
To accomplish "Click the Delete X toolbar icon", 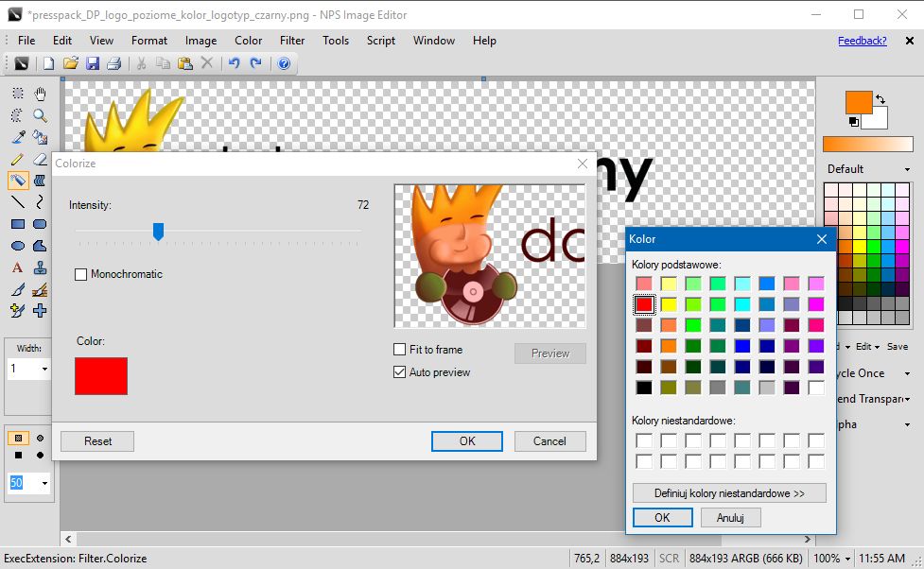I will (207, 63).
